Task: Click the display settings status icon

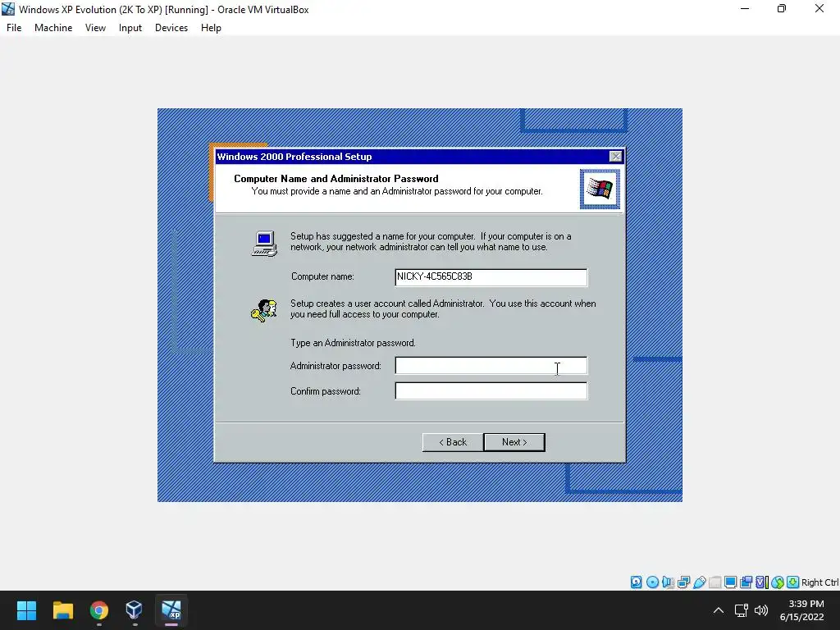Action: [730, 582]
